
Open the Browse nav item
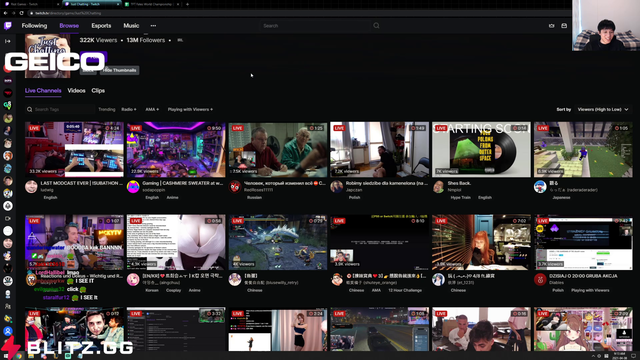tap(69, 26)
